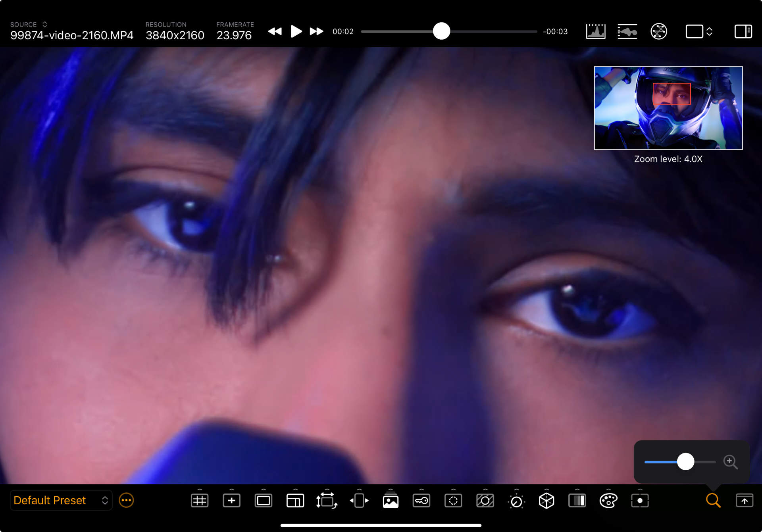The image size is (762, 532).
Task: Open the vectorscope
Action: click(x=658, y=31)
